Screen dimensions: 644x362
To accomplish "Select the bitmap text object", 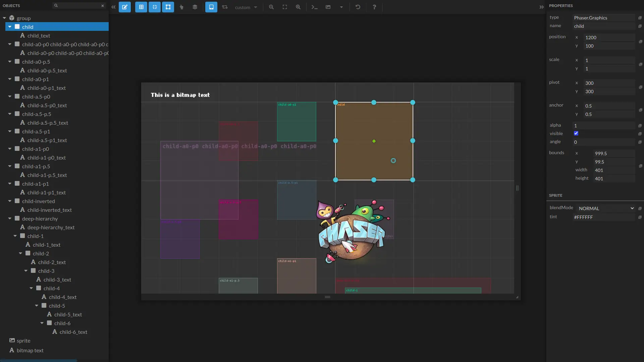I will pos(30,350).
